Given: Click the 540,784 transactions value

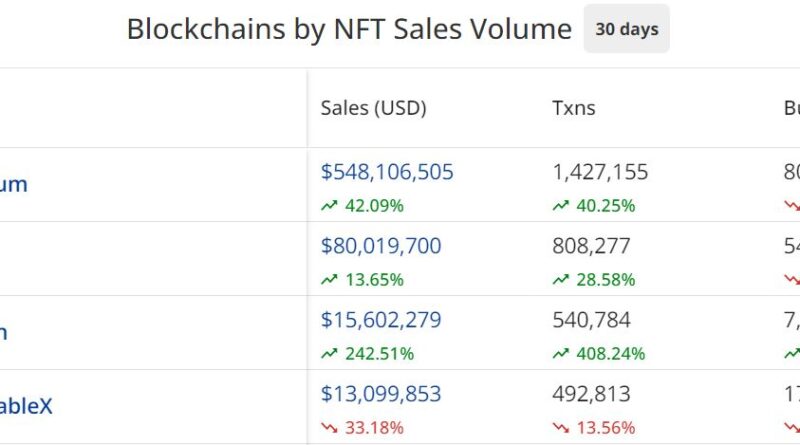Looking at the screenshot, I should point(591,320).
